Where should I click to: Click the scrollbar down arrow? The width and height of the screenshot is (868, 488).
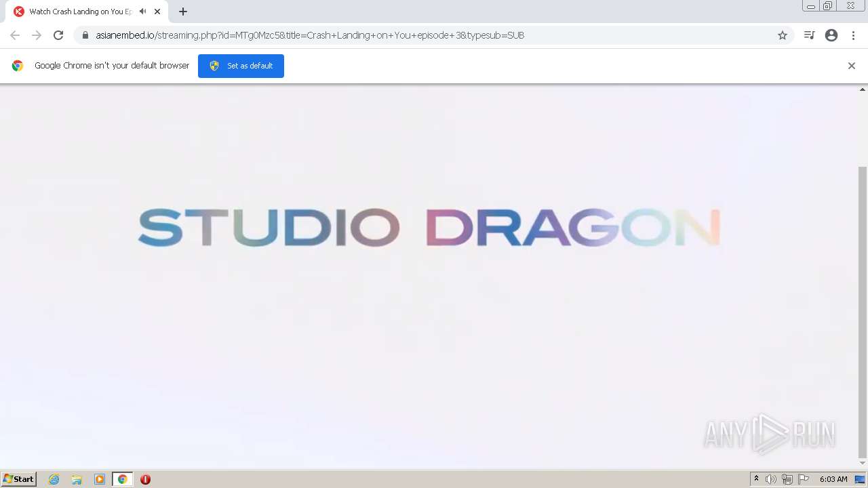pyautogui.click(x=863, y=464)
